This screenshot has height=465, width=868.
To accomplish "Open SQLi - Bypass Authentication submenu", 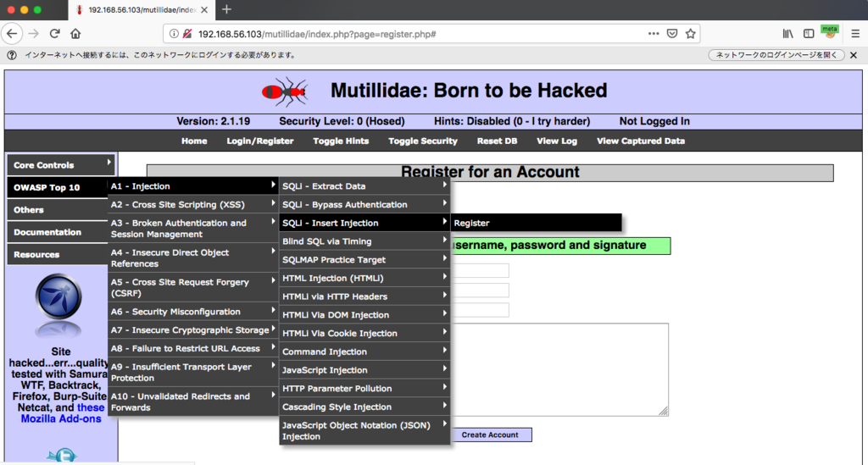I will click(x=364, y=205).
